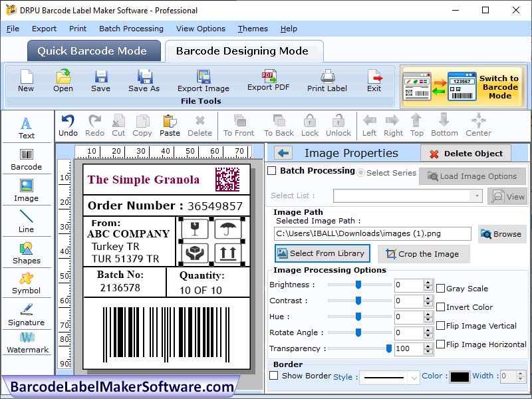Check the Gray Scale option

point(442,289)
